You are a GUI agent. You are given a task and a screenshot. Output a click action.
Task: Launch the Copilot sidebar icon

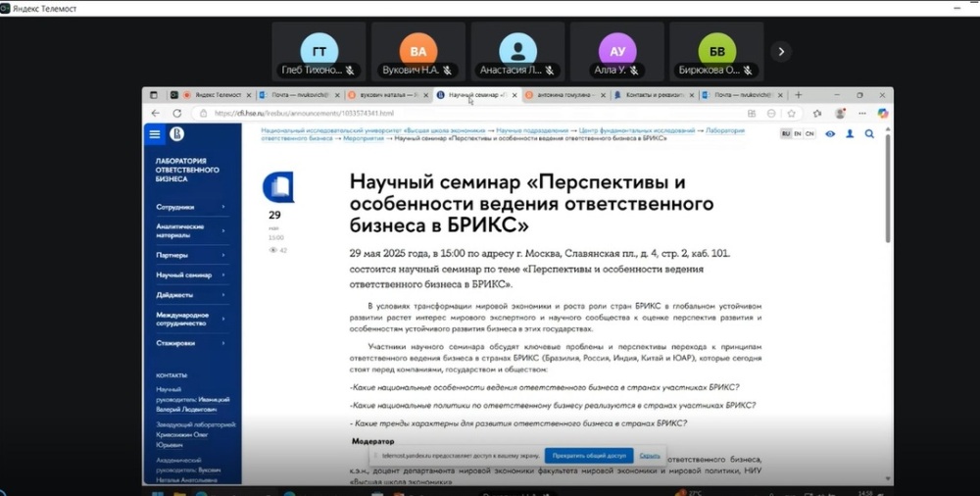[883, 114]
